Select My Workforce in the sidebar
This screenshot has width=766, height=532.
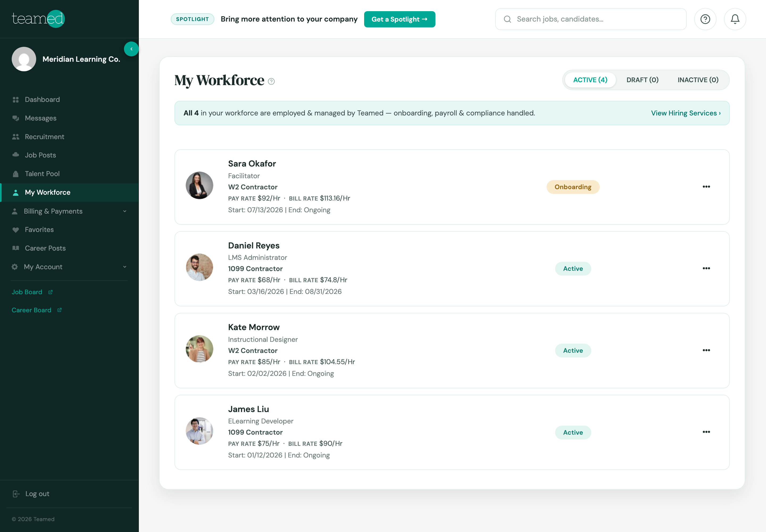(x=69, y=193)
